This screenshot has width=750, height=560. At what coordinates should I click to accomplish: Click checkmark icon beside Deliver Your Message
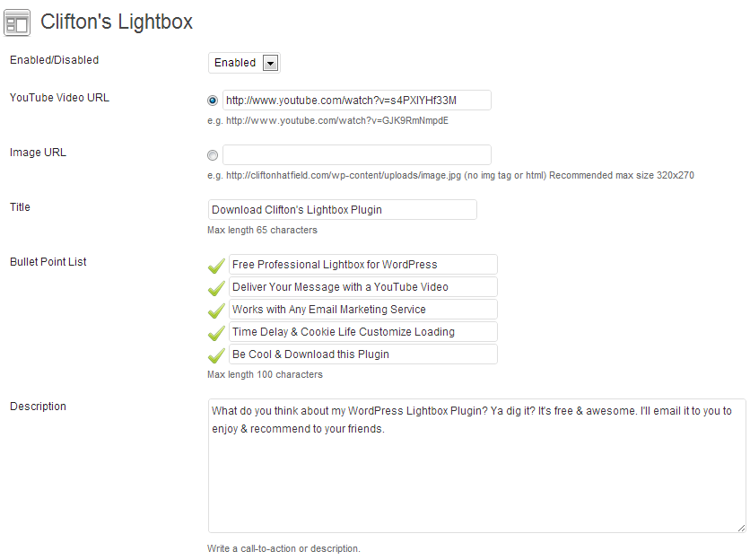click(217, 288)
